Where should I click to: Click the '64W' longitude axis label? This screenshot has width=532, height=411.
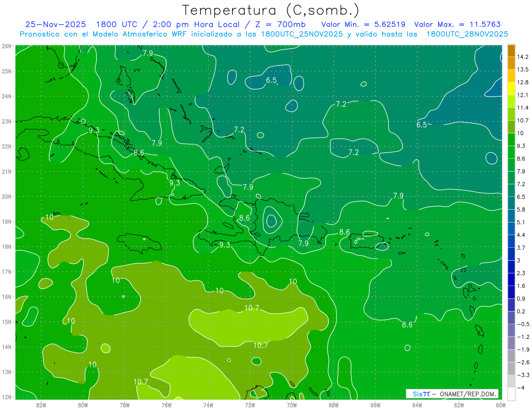coord(417,405)
